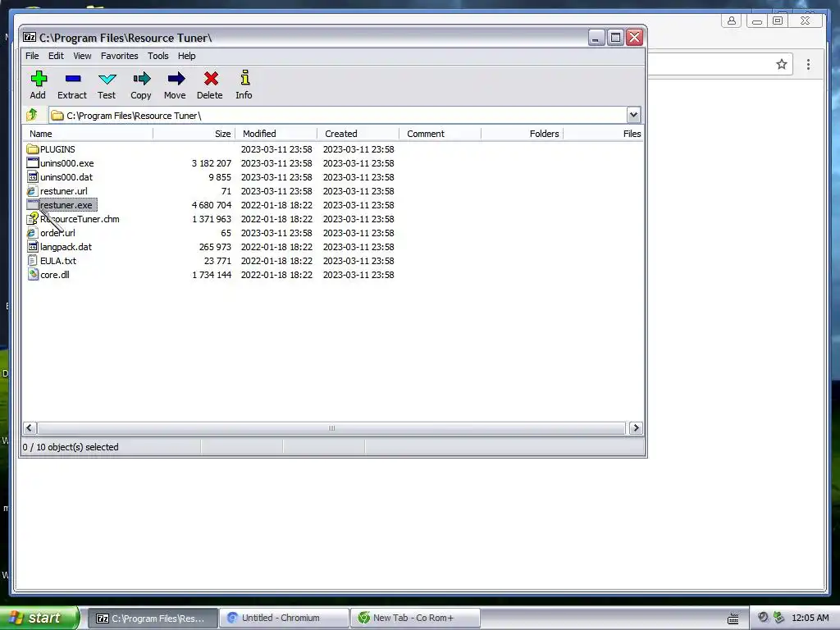
Task: Click size value 4 680 704
Action: [212, 204]
